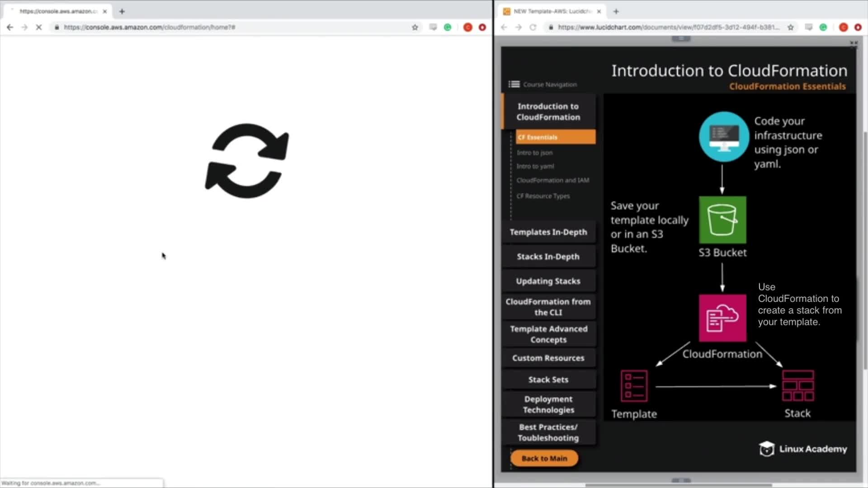
Task: Click the Stack blocks icon
Action: 797,386
